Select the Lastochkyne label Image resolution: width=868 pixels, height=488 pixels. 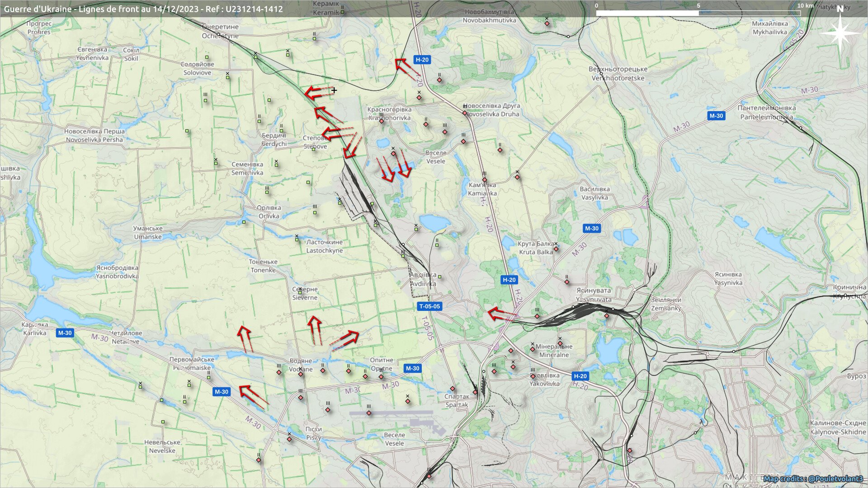pyautogui.click(x=324, y=246)
